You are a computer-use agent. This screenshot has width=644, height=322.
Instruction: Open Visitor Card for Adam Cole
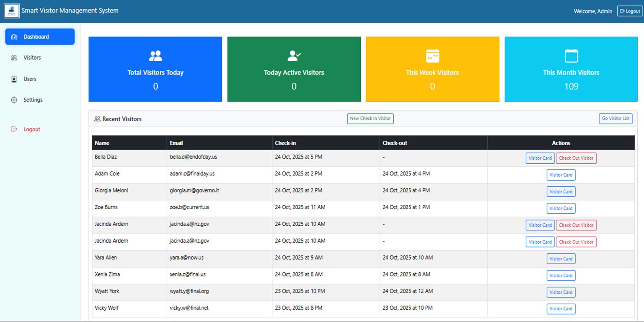pos(561,175)
